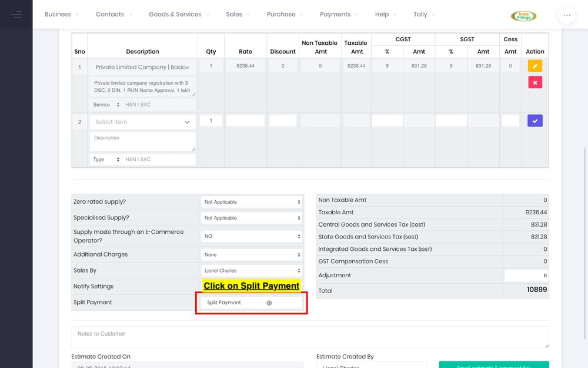Screen dimensions: 588x368
Task: Open the Goods & Services menu
Action: pyautogui.click(x=179, y=14)
